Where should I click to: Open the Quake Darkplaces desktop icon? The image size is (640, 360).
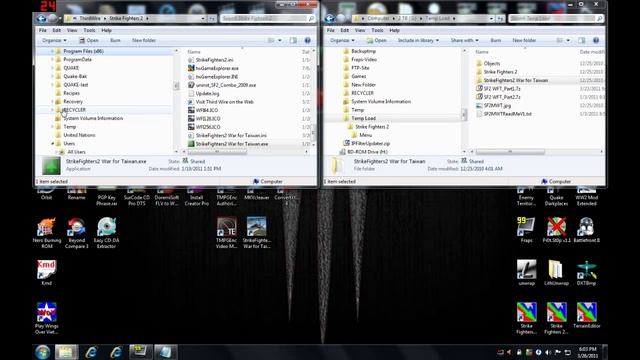coord(556,197)
